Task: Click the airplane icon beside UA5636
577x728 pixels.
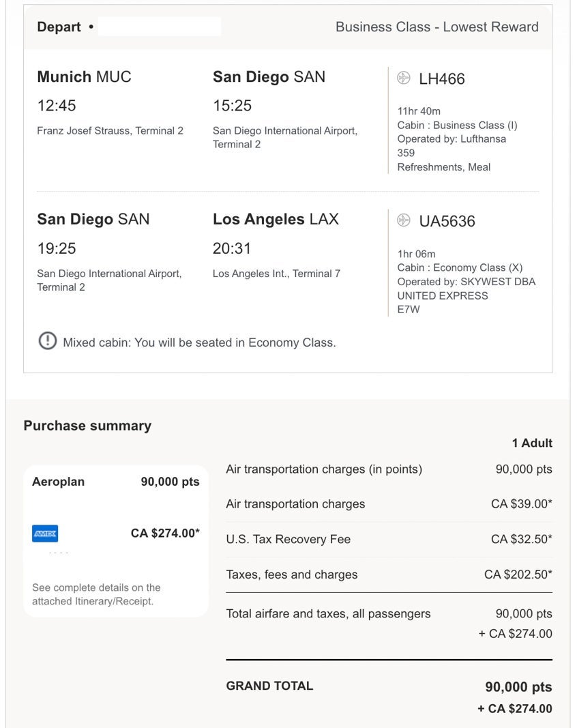Action: tap(403, 220)
